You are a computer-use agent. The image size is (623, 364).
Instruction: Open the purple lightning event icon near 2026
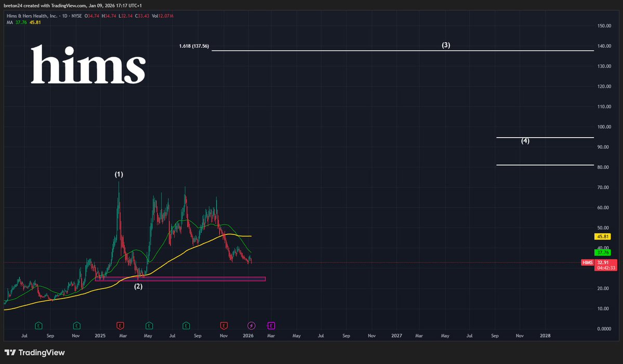(x=251, y=326)
